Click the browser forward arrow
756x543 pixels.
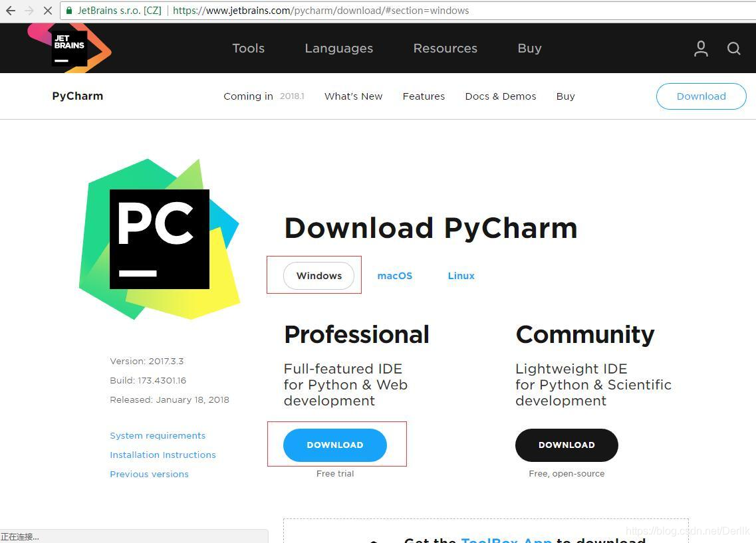(29, 11)
